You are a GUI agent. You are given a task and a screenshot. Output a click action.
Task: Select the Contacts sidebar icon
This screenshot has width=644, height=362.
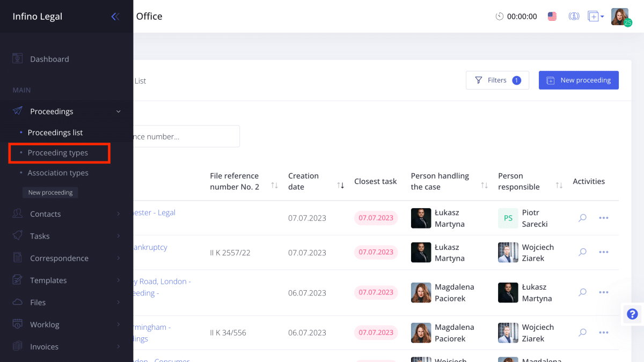18,213
